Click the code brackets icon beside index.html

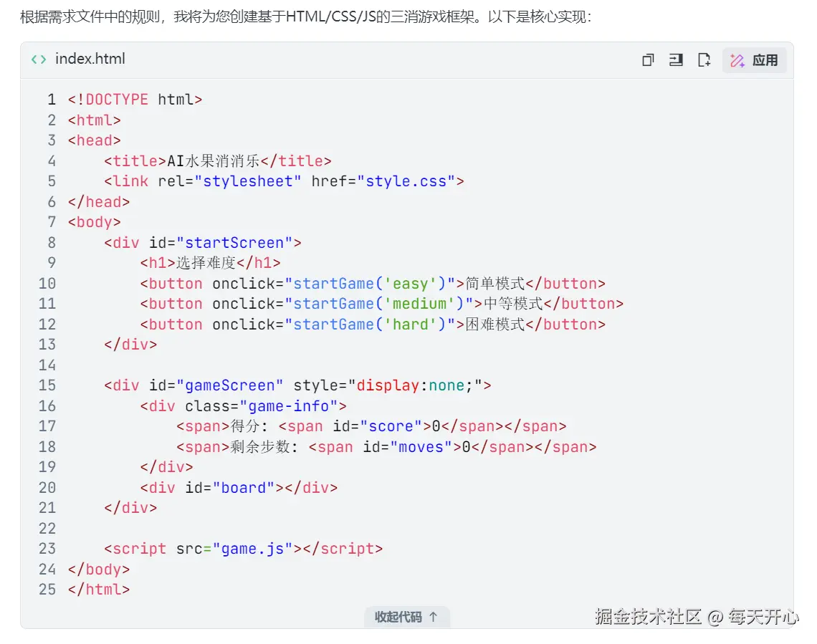tap(39, 59)
